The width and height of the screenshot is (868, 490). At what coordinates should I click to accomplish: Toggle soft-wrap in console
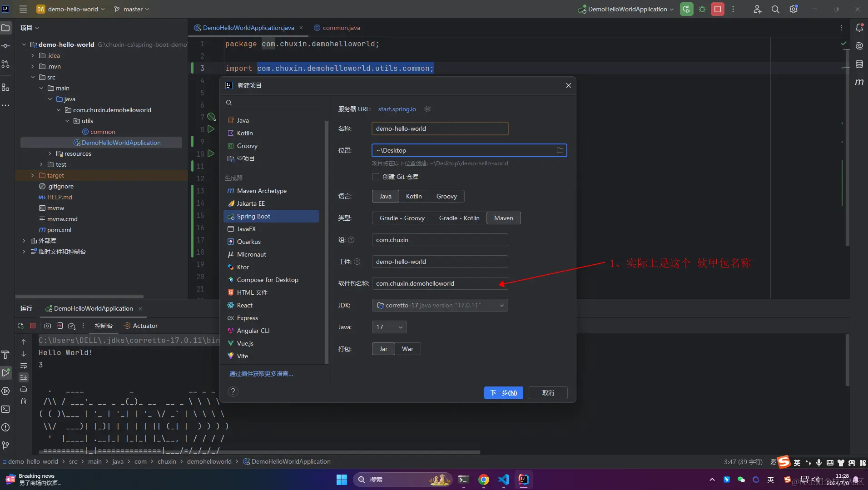[x=24, y=366]
